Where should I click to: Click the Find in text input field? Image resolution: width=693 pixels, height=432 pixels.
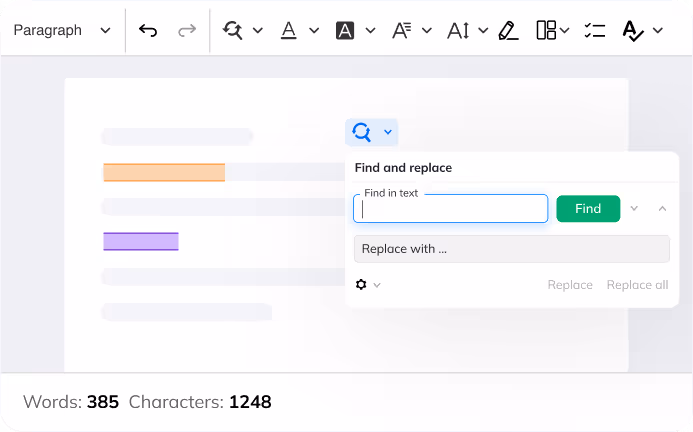click(451, 209)
